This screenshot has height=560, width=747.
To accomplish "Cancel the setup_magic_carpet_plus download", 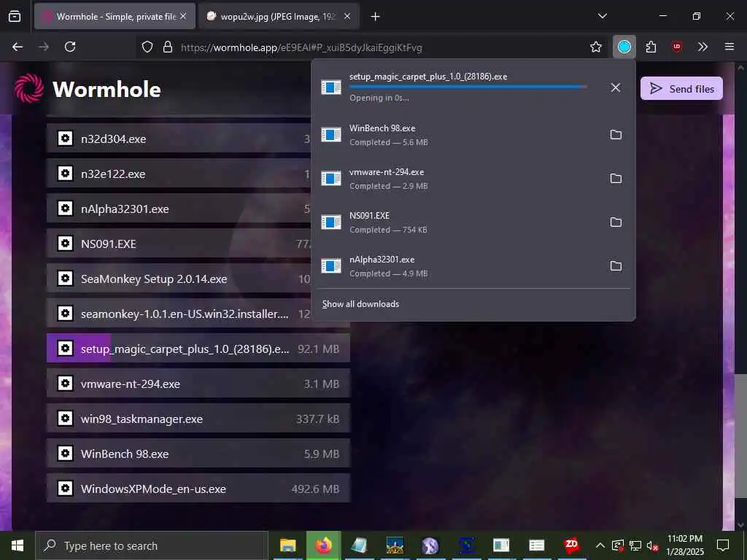I will coord(616,87).
